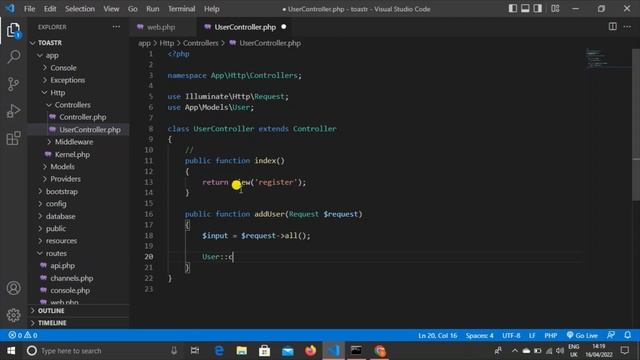
Task: Click unsaved dot on UserController.php tab
Action: tap(284, 27)
